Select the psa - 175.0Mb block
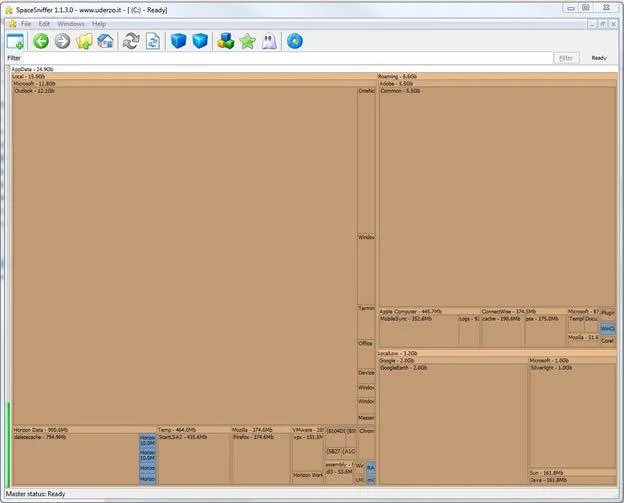 pyautogui.click(x=545, y=331)
